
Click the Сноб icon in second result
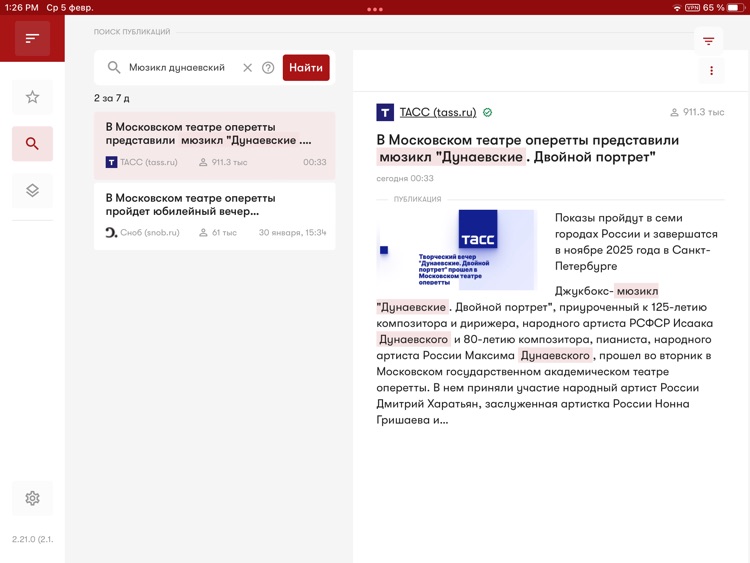pos(111,232)
